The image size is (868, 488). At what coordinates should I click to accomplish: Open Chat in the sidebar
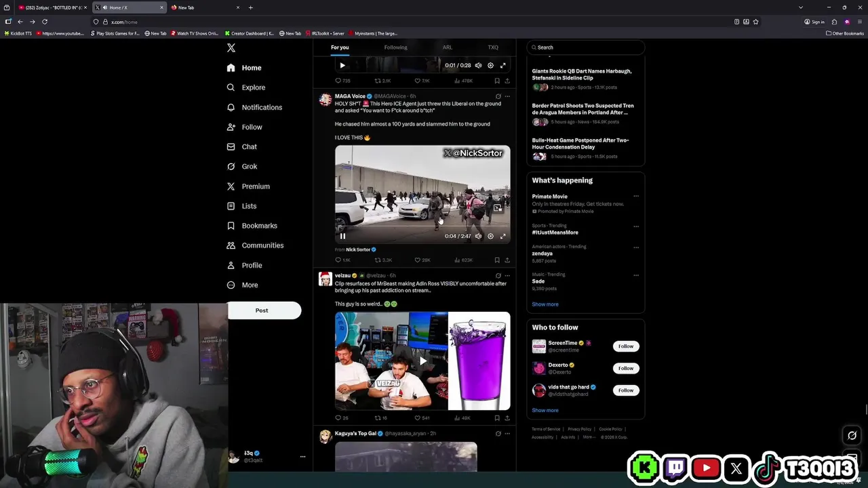click(242, 146)
